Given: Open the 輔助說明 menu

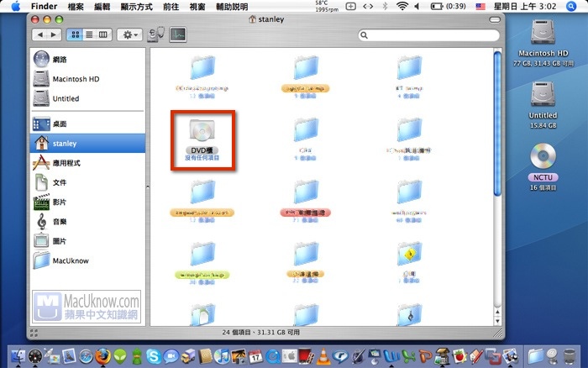Looking at the screenshot, I should point(232,7).
